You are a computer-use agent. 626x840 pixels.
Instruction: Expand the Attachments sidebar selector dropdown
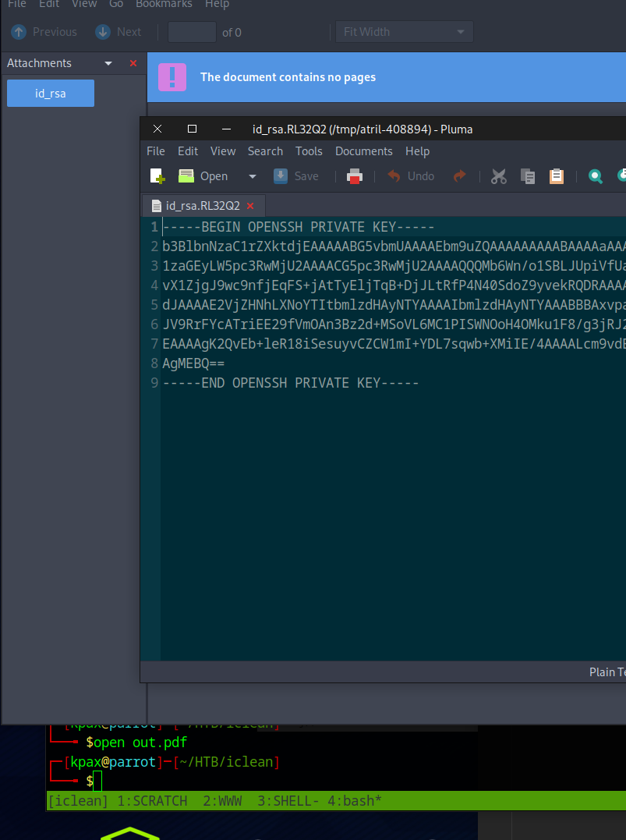tap(108, 63)
